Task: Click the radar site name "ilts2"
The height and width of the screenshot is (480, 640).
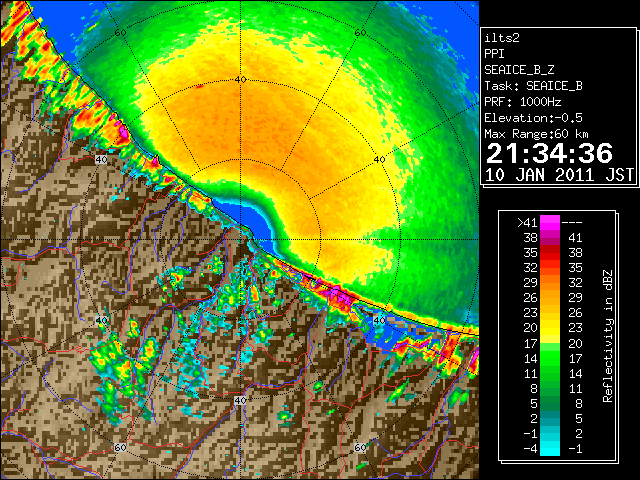Action: 502,38
